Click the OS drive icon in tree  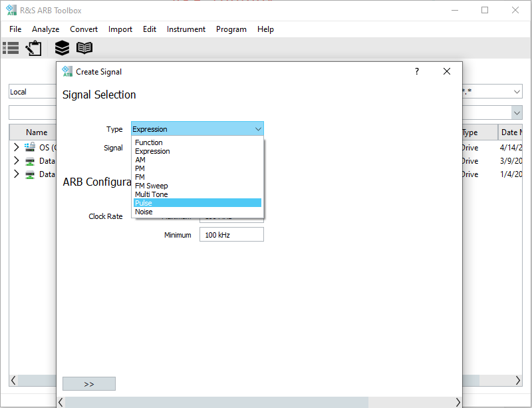[30, 147]
